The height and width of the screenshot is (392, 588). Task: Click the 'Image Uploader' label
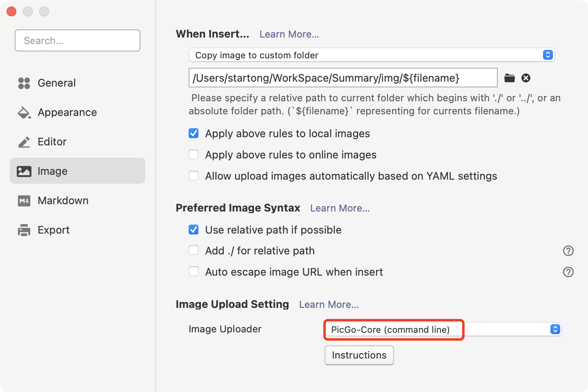[225, 329]
